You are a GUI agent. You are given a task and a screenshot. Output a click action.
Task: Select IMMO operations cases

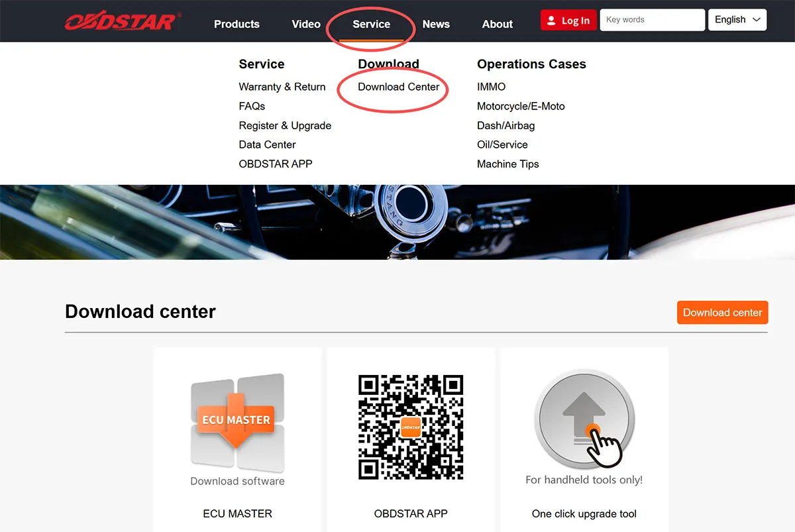(491, 87)
